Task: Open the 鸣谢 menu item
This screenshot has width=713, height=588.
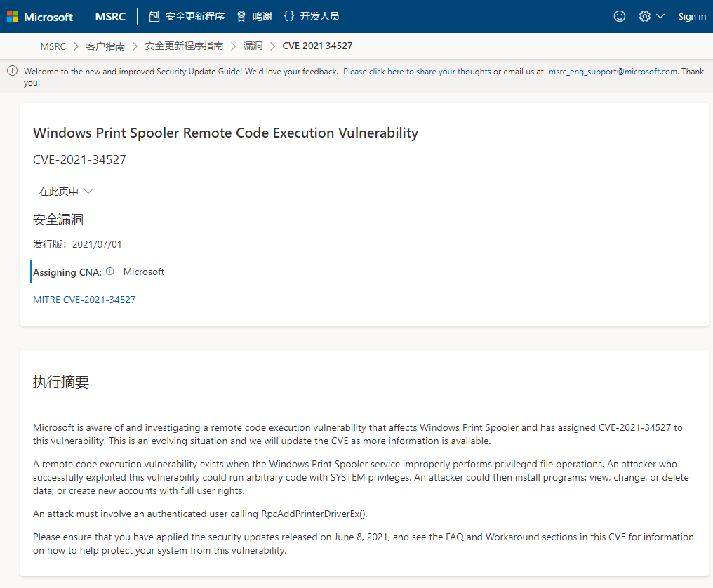Action: tap(262, 16)
